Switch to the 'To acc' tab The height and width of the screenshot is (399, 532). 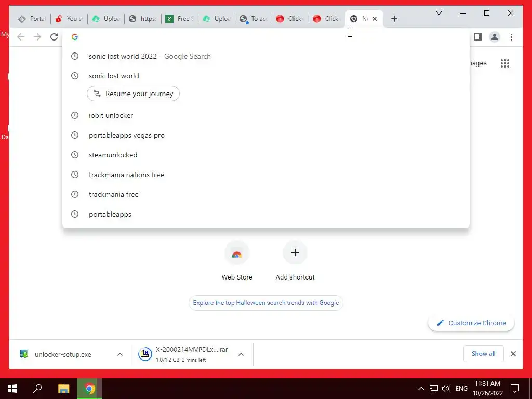coord(254,19)
